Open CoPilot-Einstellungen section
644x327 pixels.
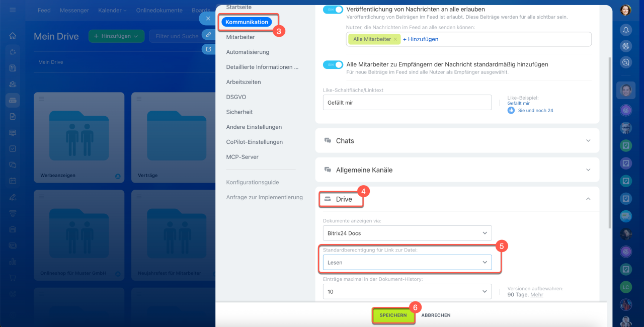(x=255, y=142)
